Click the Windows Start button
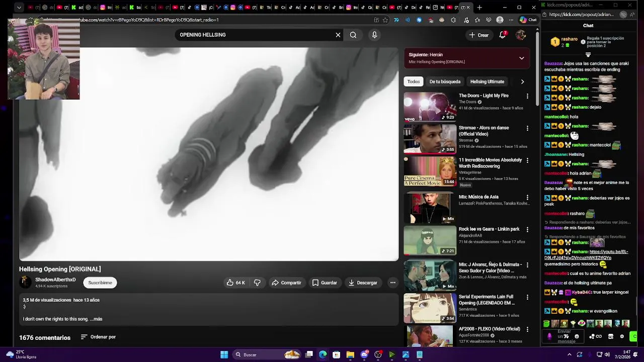The width and height of the screenshot is (644, 362). coord(224,354)
